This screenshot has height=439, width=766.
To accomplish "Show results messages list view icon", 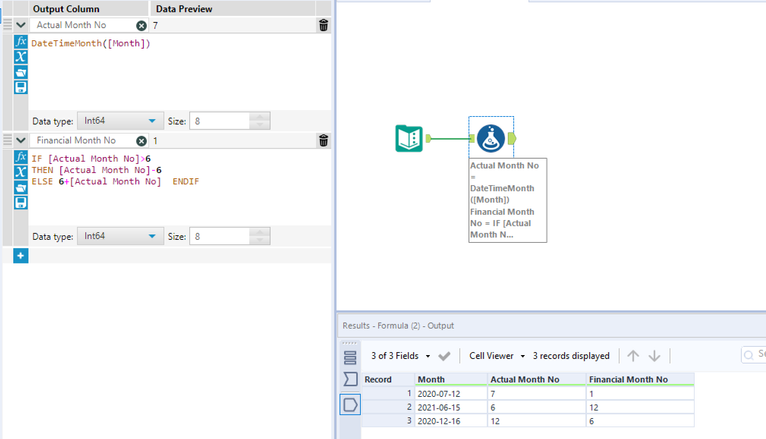I will pyautogui.click(x=350, y=357).
